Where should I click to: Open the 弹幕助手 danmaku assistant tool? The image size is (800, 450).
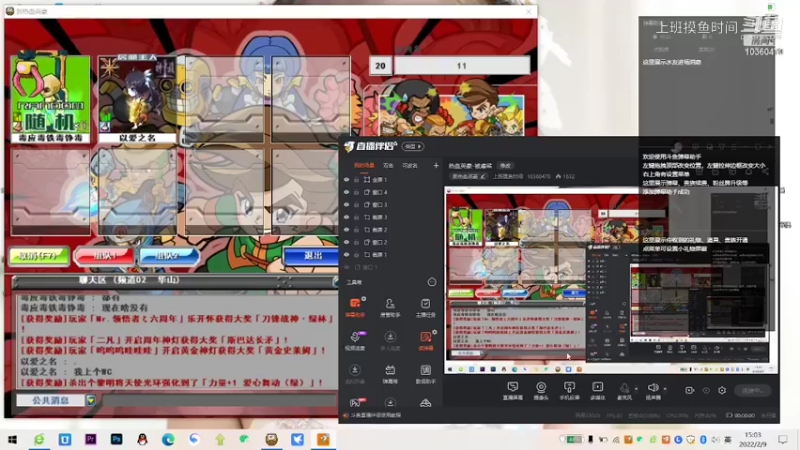pos(355,307)
